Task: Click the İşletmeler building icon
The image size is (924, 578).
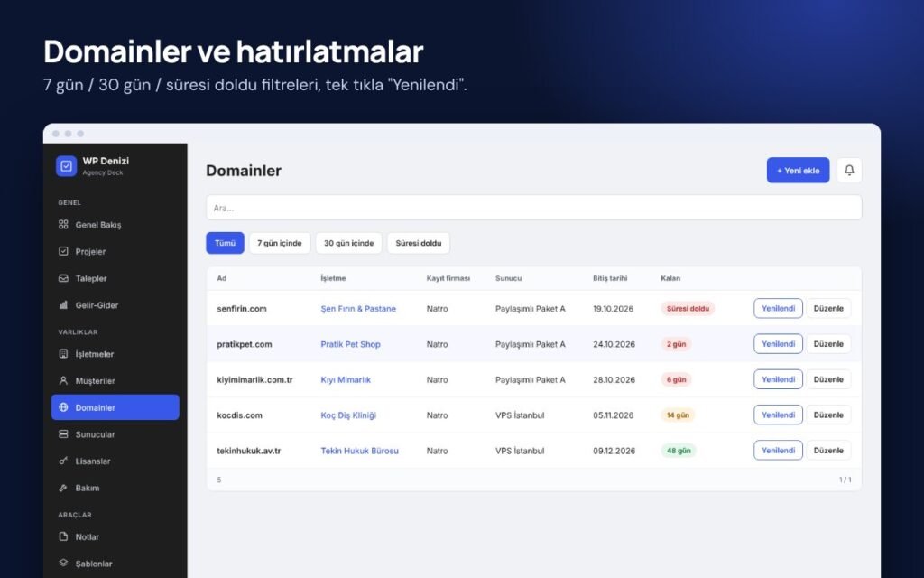Action: [64, 354]
